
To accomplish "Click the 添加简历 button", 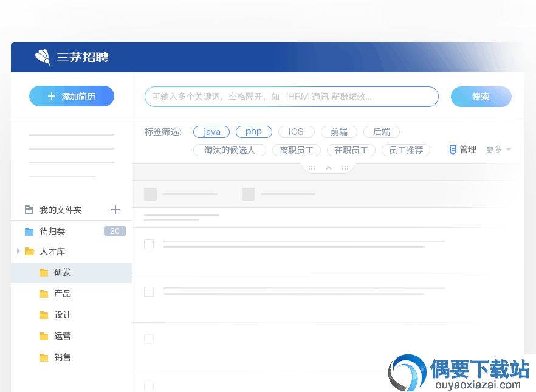I will (x=72, y=96).
